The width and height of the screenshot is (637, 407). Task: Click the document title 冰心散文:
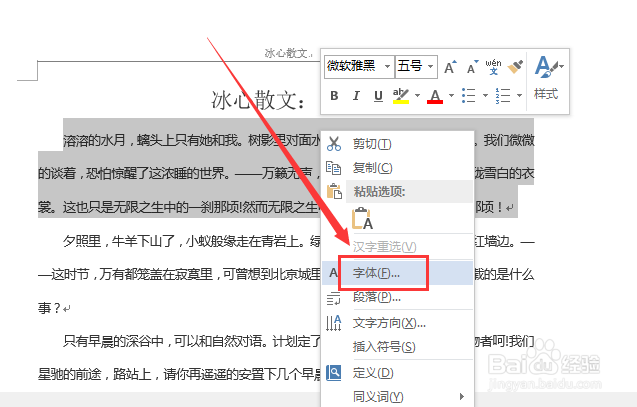pyautogui.click(x=258, y=100)
